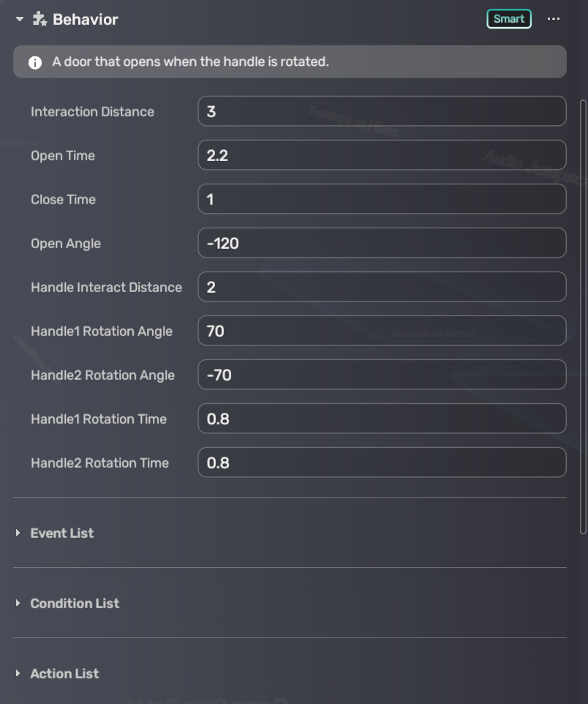Expand the Event List section
Viewport: 588px width, 704px height.
click(x=18, y=533)
